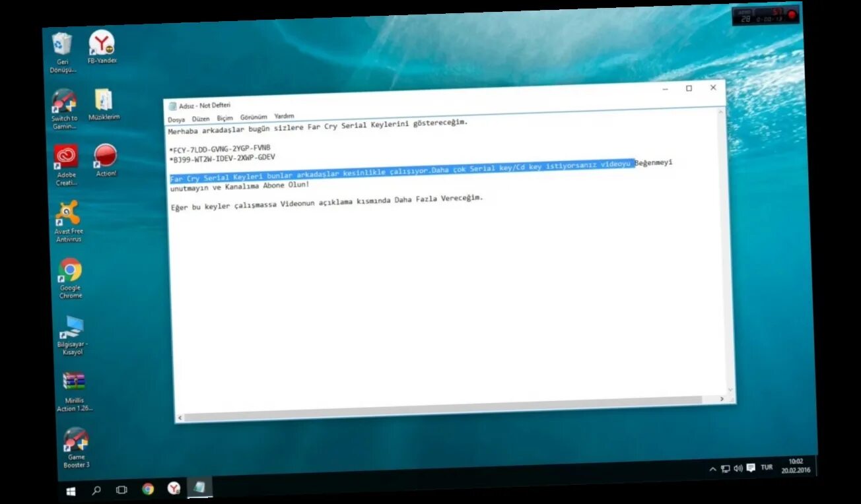Screen dimensions: 861x504
Task: Minimize the Notepad window
Action: (666, 89)
